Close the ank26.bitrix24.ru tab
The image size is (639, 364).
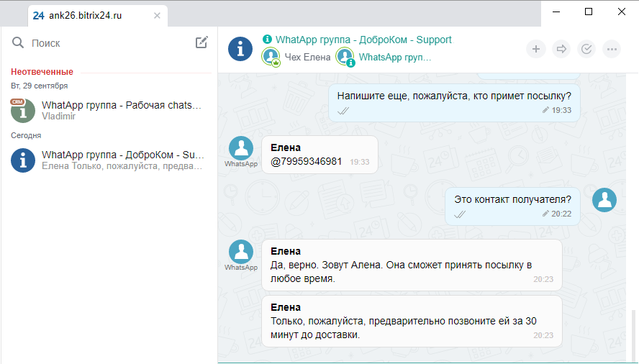(158, 14)
